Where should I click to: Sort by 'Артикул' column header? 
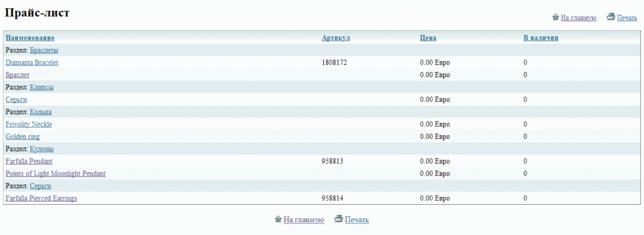tap(336, 38)
